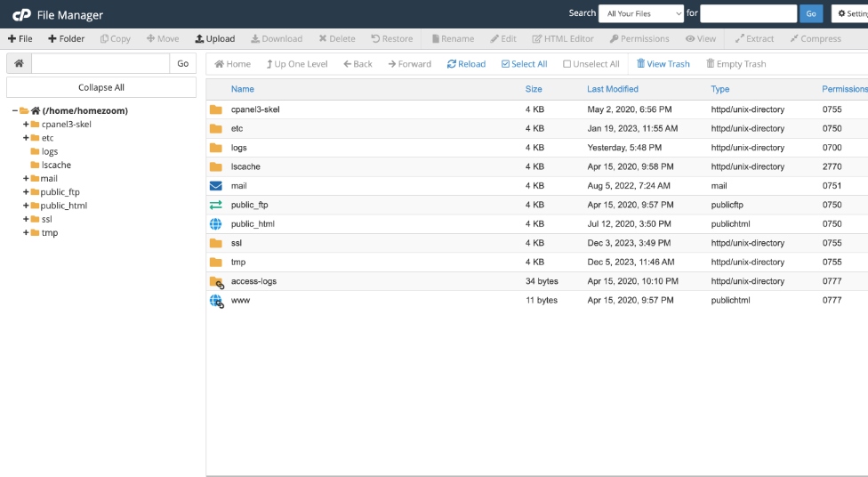Expand ssl in folder tree
The image size is (868, 477).
coord(26,219)
